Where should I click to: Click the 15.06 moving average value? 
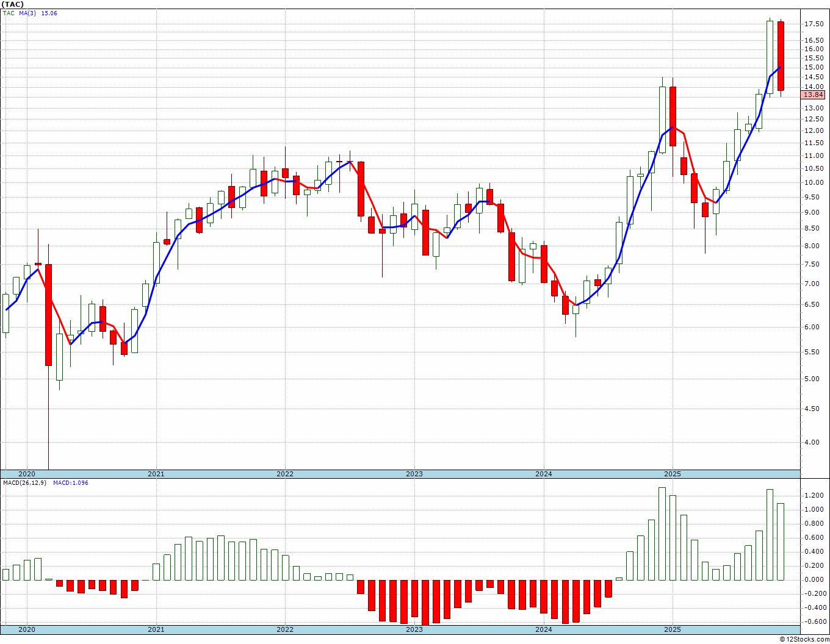(x=49, y=13)
